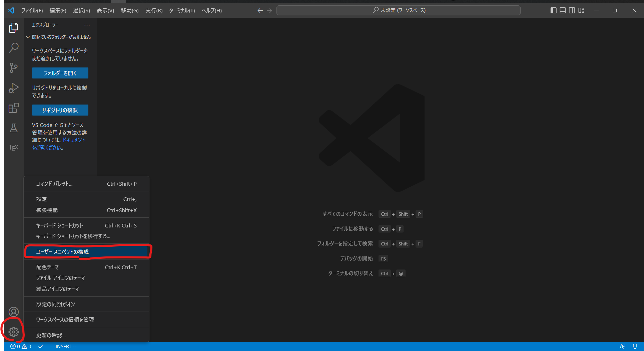Select ユーザー スニペットの構成 menu item
Image resolution: width=644 pixels, height=351 pixels.
click(x=86, y=252)
